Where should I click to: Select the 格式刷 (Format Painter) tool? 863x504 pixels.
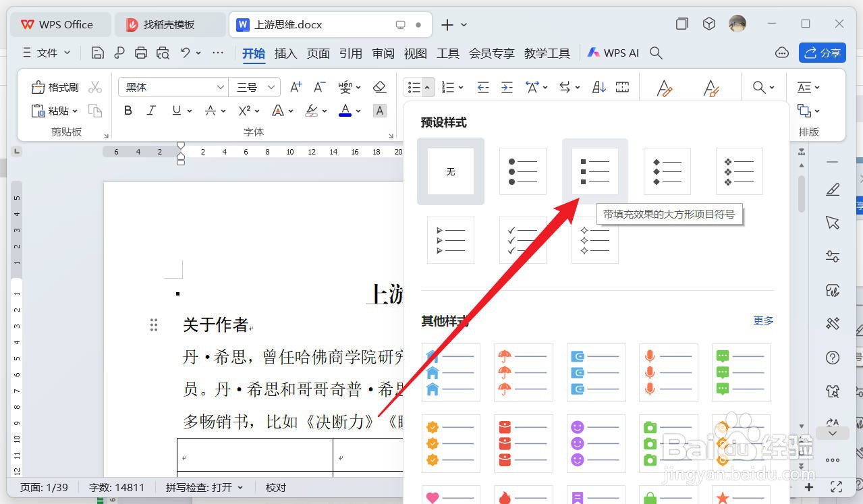click(x=55, y=86)
